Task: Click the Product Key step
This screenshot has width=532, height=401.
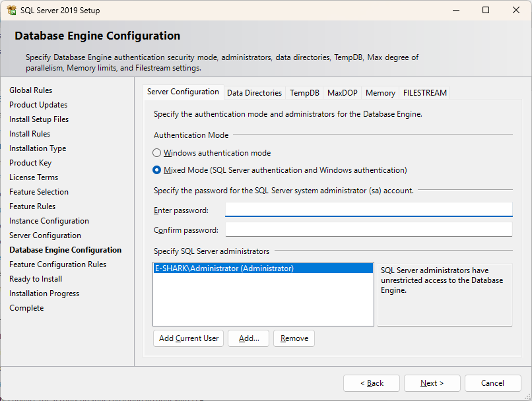Action: tap(30, 163)
